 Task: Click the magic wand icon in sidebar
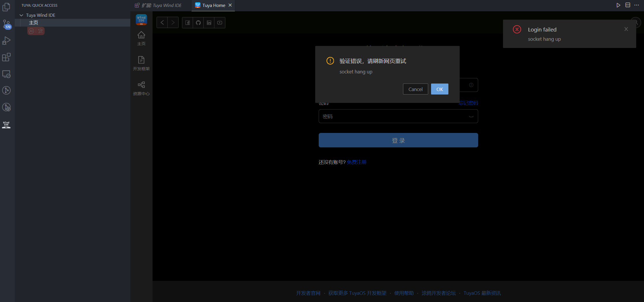40,31
